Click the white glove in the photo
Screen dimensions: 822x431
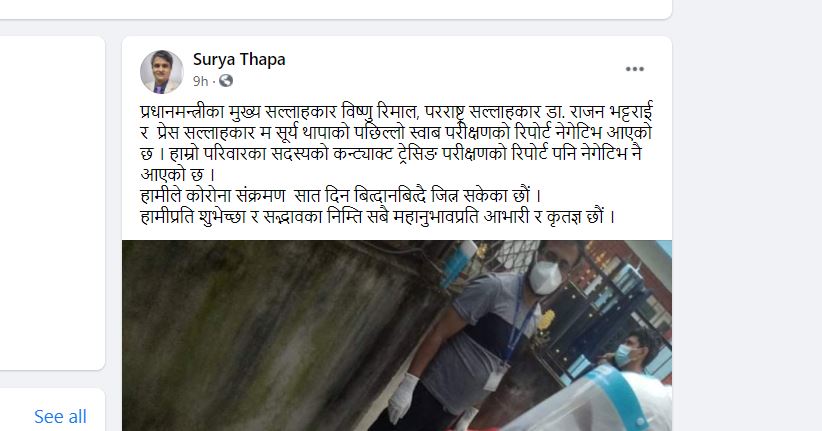tap(403, 399)
